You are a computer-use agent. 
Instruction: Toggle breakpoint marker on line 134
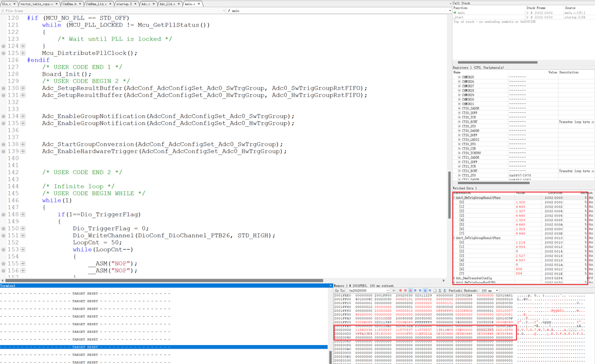(x=4, y=116)
